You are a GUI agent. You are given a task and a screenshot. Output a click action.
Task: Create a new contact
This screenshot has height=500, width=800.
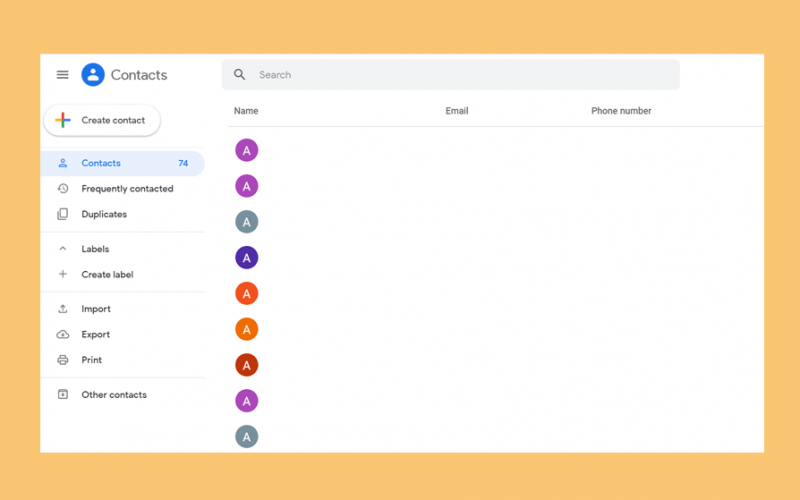point(102,120)
